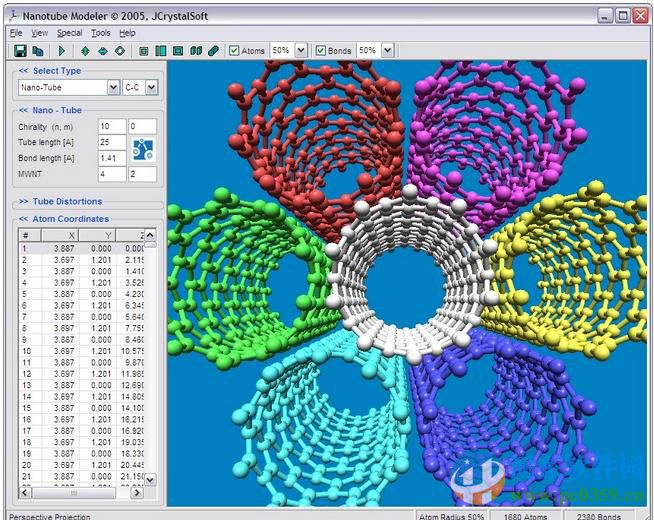The image size is (654, 520).
Task: Click the table scroll down arrow
Action: point(150,480)
